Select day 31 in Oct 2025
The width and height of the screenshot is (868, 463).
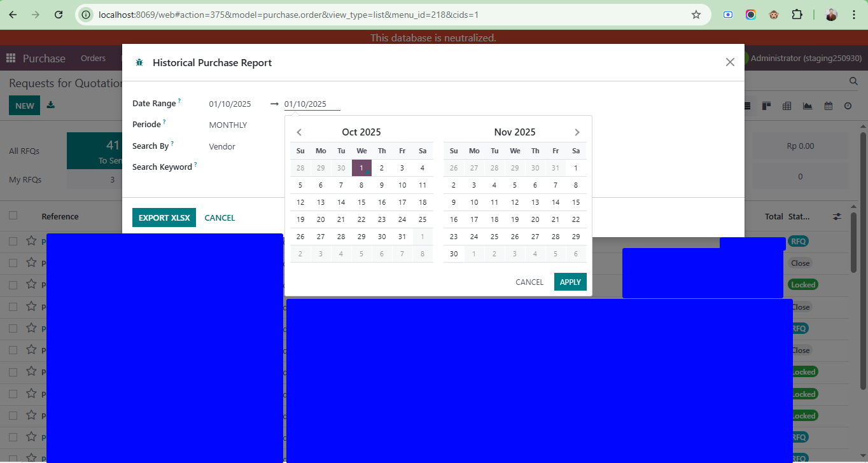pyautogui.click(x=402, y=237)
